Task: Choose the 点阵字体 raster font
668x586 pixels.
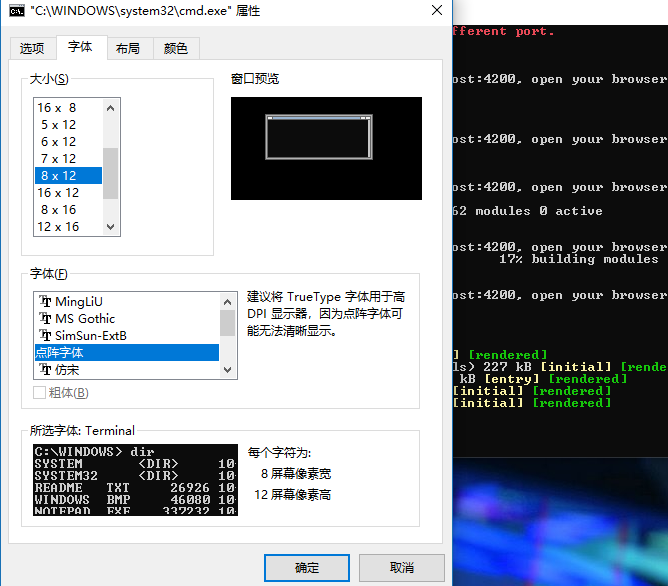Action: [127, 353]
